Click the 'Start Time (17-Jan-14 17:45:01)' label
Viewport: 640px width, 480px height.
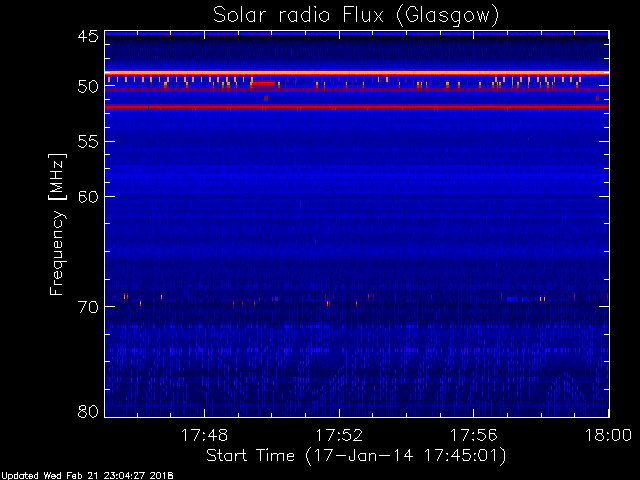356,456
